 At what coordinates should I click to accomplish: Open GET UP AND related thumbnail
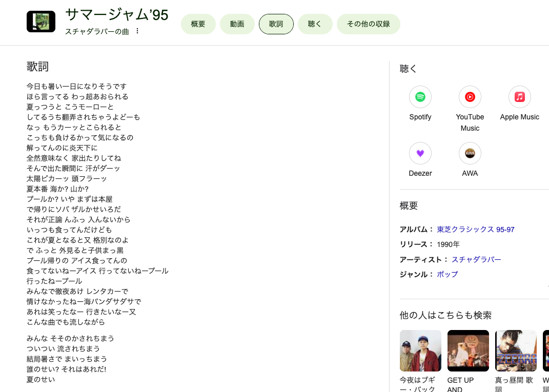click(468, 350)
